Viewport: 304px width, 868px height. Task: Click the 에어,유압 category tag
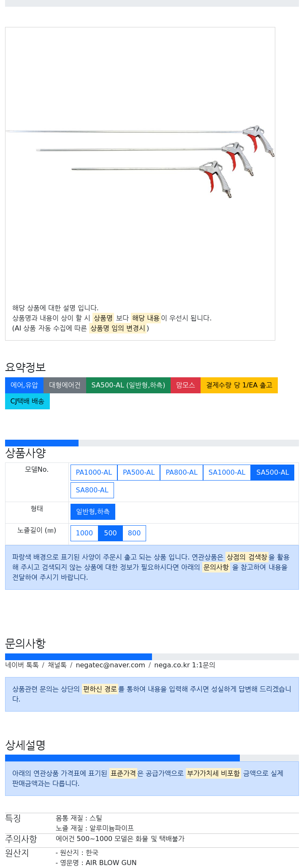[x=24, y=385]
